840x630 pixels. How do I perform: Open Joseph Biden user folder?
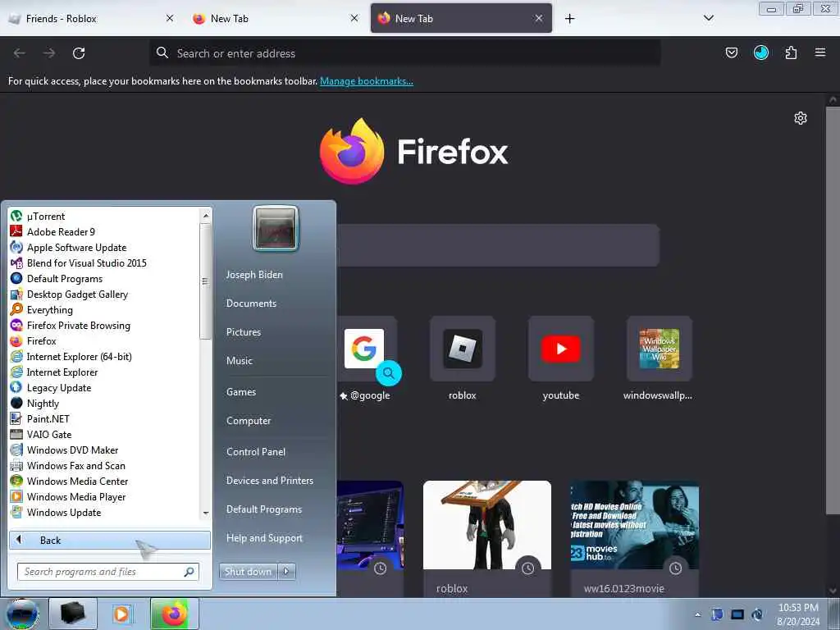tap(254, 275)
